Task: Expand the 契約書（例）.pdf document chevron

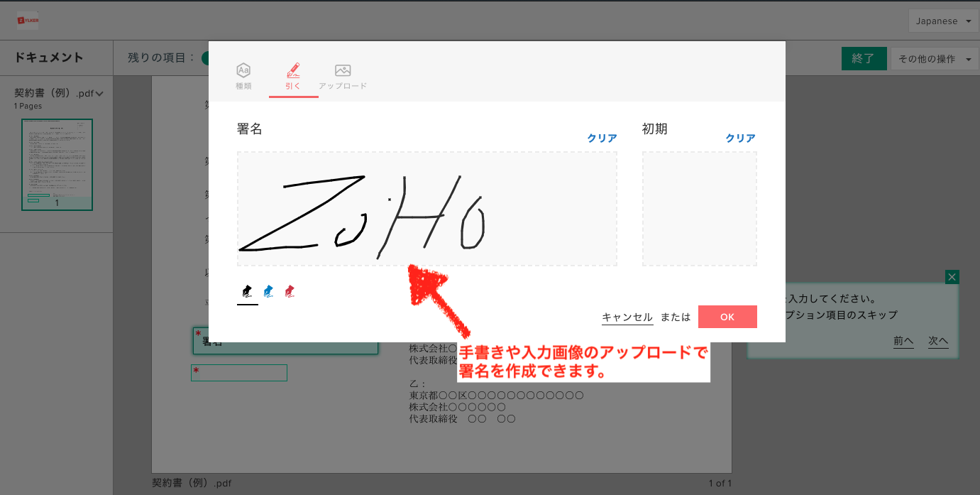Action: click(x=99, y=94)
